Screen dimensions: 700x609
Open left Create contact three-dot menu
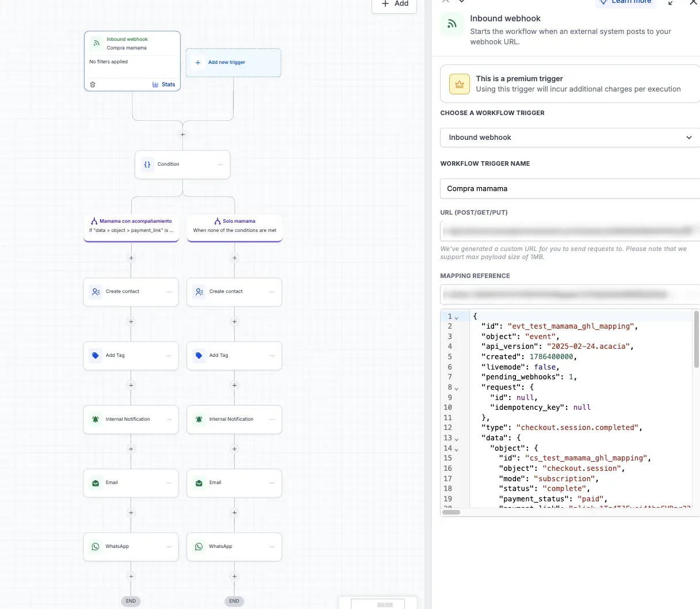click(x=169, y=292)
